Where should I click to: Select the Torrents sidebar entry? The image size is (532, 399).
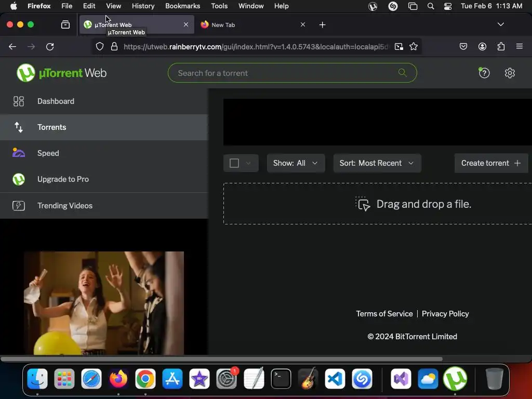104,127
